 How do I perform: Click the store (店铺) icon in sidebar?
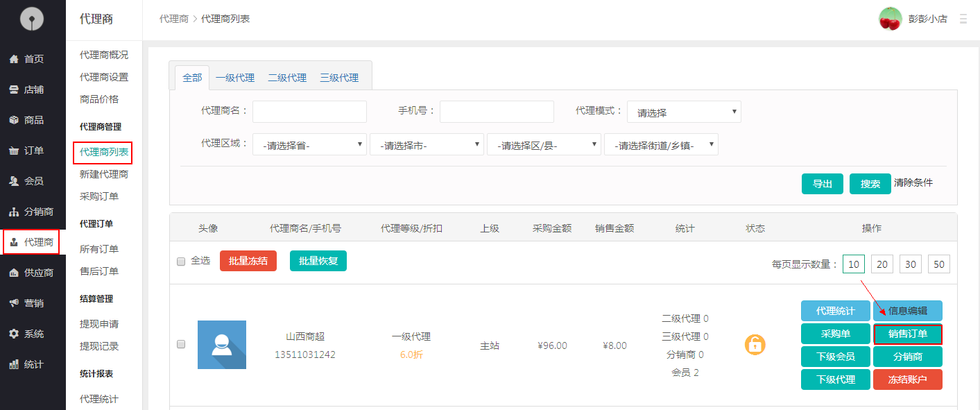[x=14, y=90]
